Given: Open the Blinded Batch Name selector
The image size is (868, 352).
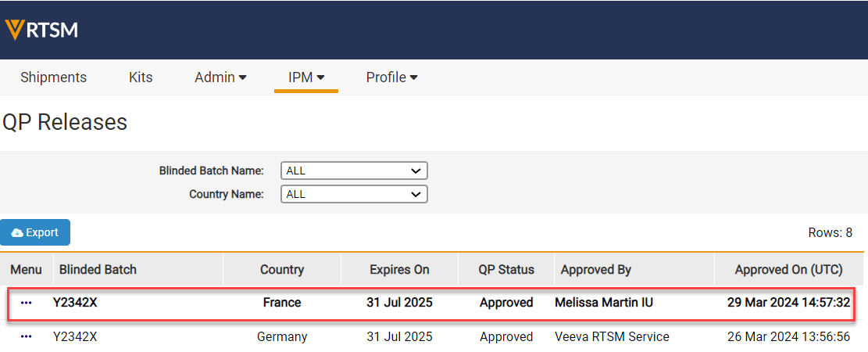Looking at the screenshot, I should coord(354,171).
